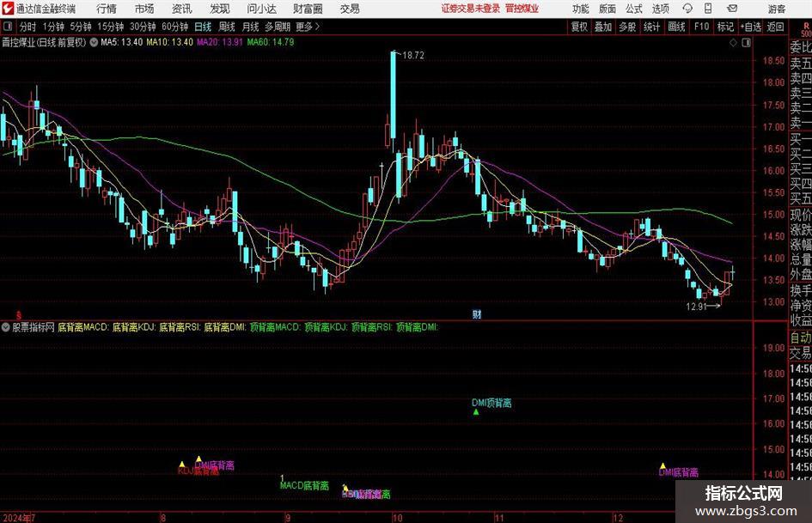The image size is (812, 523).
Task: Click the 叠加 overlay button
Action: (x=603, y=27)
